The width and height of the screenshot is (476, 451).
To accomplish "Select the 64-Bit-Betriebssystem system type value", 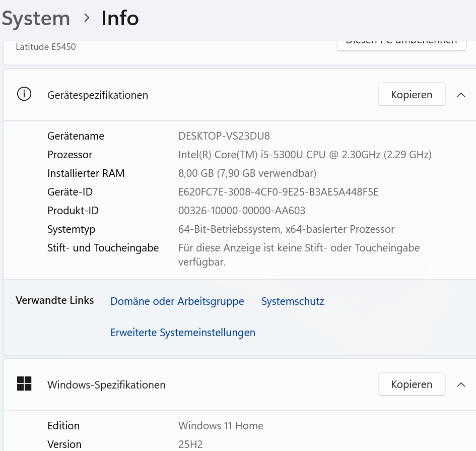I will coord(286,229).
